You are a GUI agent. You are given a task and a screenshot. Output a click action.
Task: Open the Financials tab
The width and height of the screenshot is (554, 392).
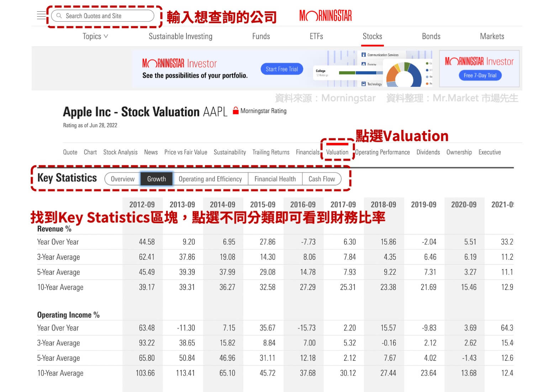click(307, 152)
